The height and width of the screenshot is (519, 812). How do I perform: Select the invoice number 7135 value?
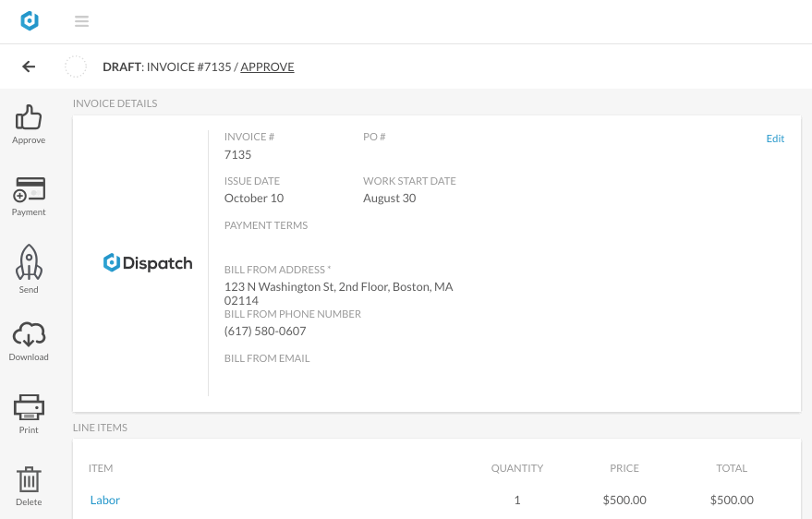click(237, 155)
